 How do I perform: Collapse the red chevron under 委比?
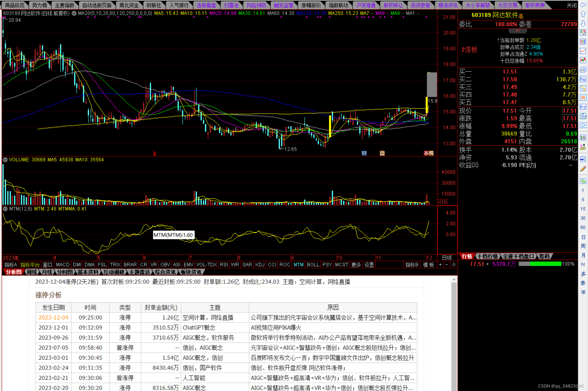click(517, 31)
